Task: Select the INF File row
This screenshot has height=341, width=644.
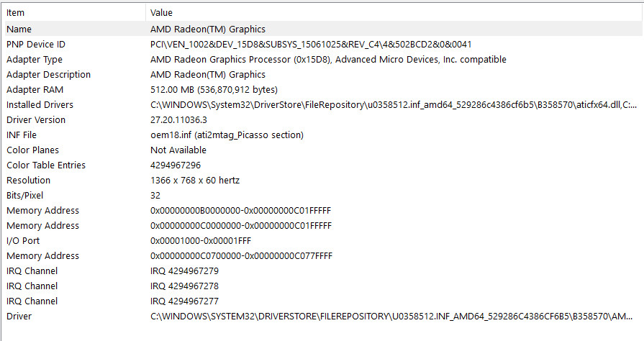Action: pos(322,135)
